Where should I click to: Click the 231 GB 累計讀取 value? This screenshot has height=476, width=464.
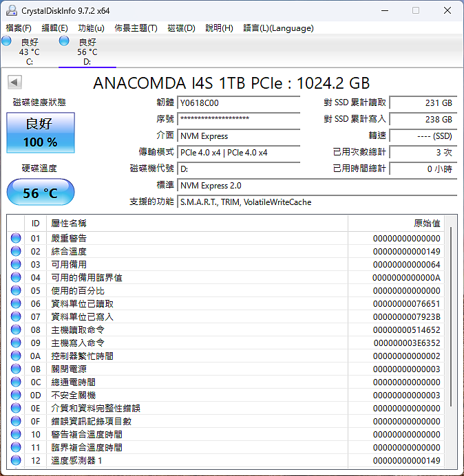point(423,103)
